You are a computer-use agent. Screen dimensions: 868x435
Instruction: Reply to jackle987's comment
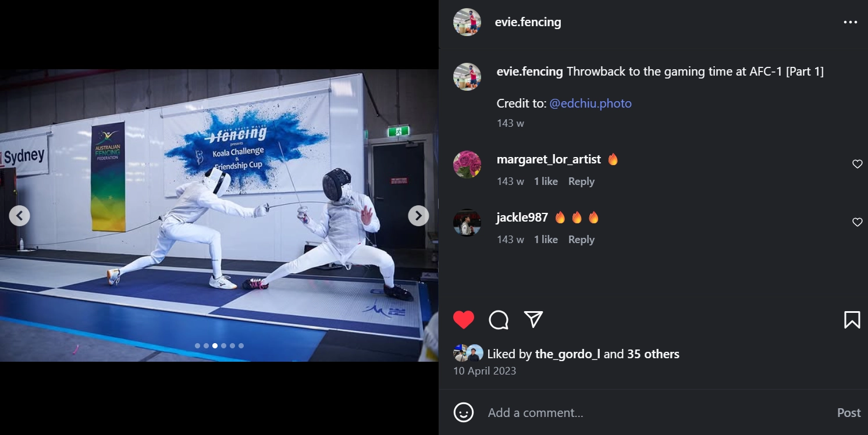click(581, 240)
